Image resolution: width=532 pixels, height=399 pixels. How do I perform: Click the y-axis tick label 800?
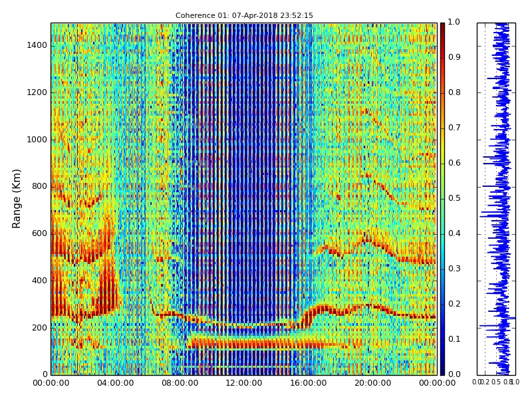(x=40, y=187)
